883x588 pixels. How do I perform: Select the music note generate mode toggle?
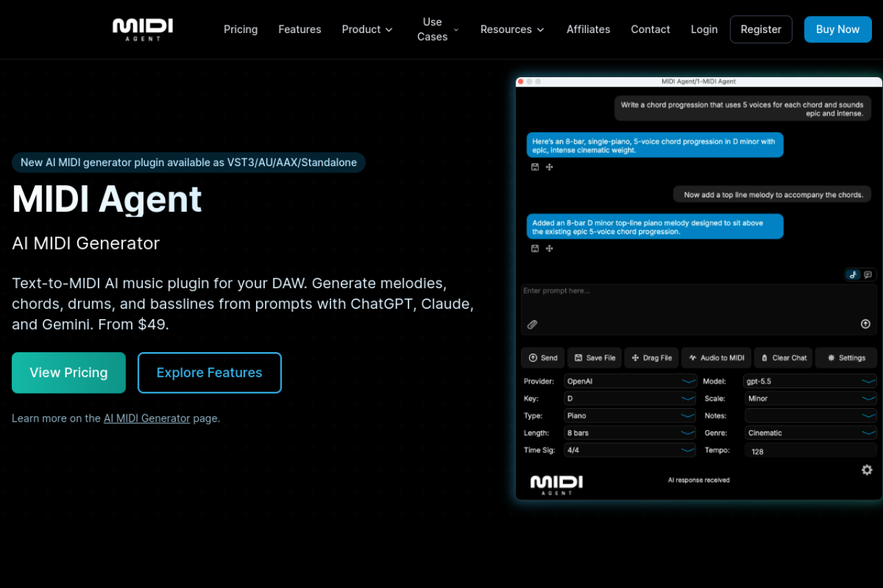[x=853, y=274]
